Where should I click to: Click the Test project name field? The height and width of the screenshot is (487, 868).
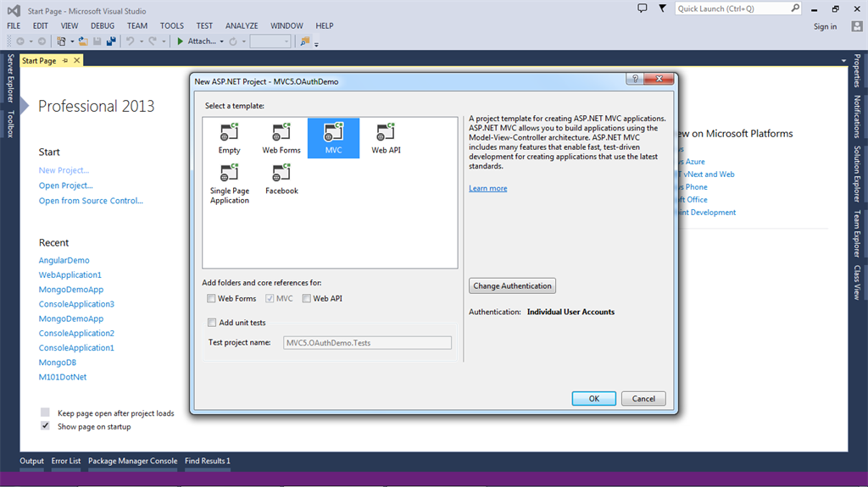pos(367,342)
